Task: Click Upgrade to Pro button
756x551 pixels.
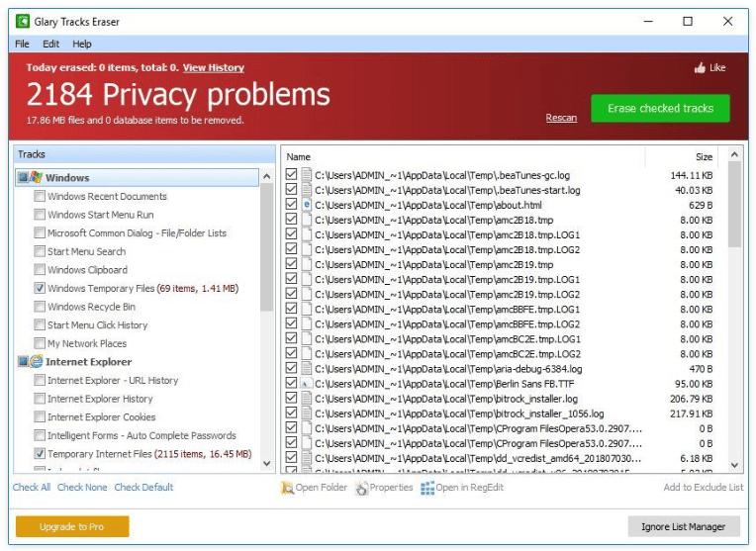Action: pyautogui.click(x=72, y=526)
